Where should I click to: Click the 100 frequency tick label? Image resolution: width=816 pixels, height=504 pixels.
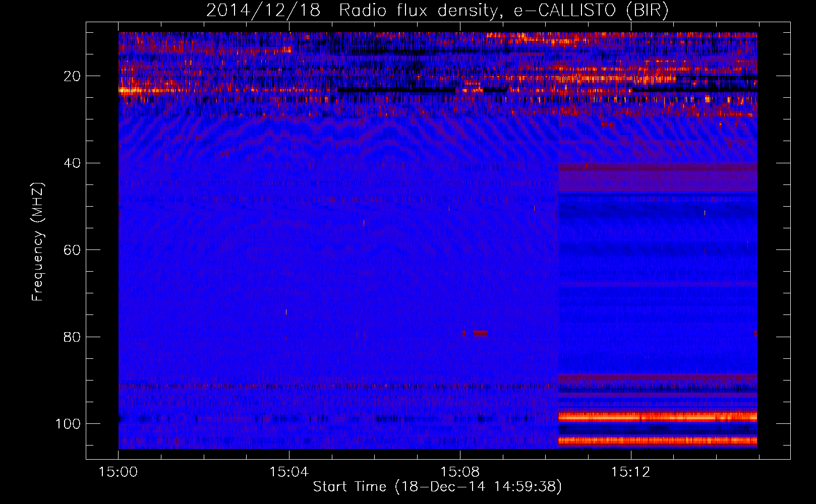pos(68,424)
